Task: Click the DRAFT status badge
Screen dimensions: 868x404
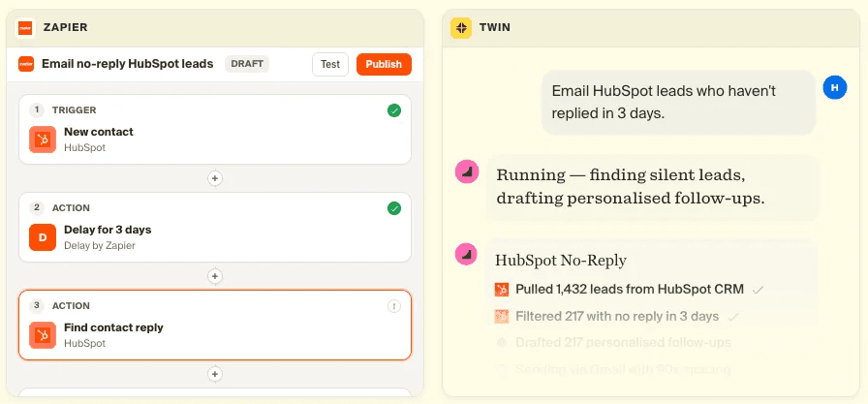Action: pyautogui.click(x=247, y=64)
